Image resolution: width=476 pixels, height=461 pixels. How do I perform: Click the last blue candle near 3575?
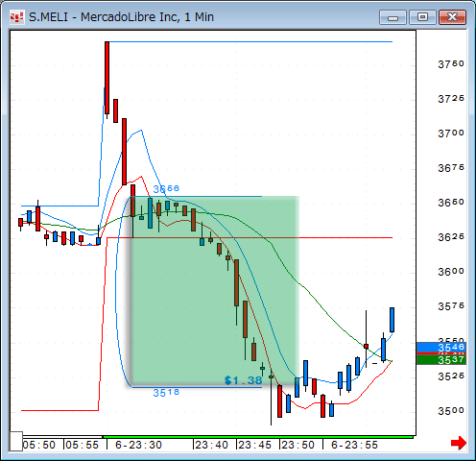(392, 320)
